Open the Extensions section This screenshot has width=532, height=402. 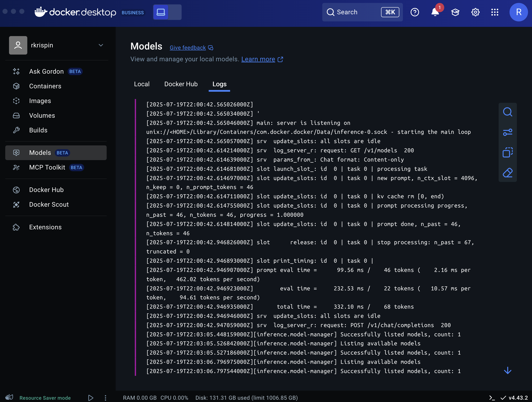tap(45, 227)
